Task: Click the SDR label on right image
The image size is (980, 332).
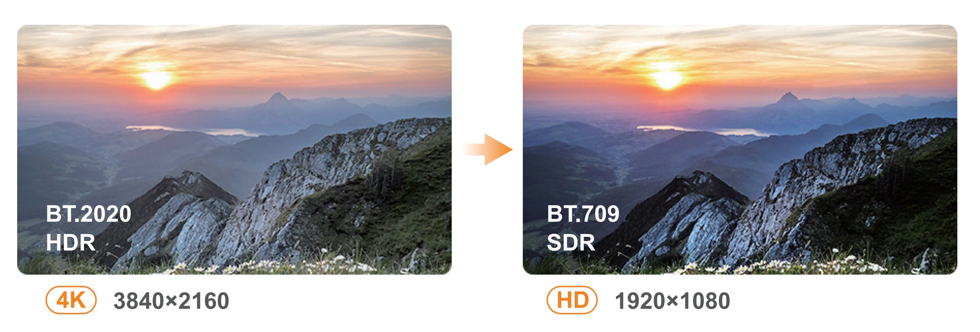Action: tap(571, 243)
